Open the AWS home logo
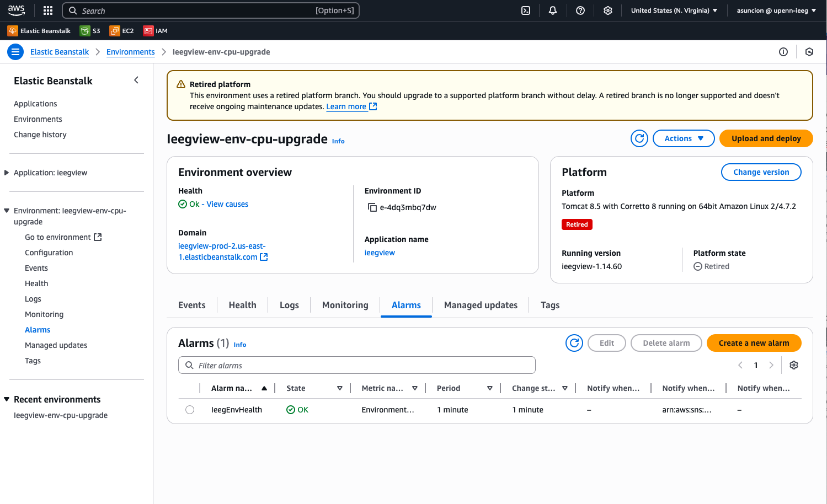This screenshot has height=504, width=827. pos(16,10)
